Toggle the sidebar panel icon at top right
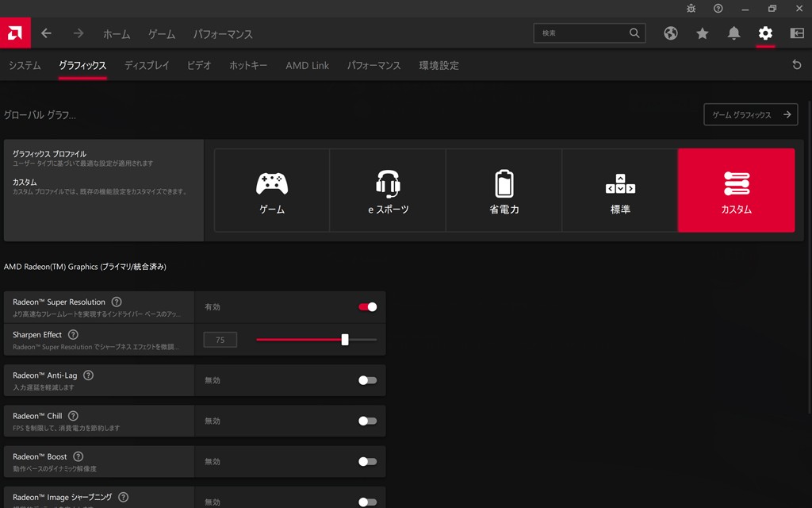 coord(797,33)
